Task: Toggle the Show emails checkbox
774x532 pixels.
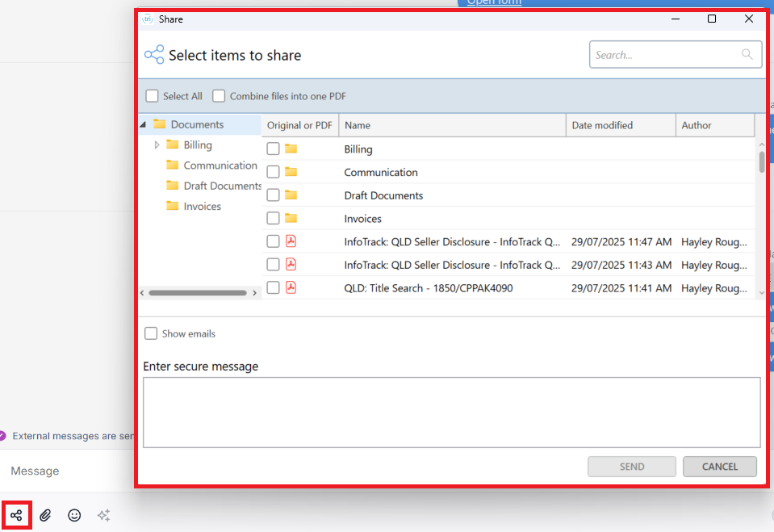Action: (x=151, y=333)
